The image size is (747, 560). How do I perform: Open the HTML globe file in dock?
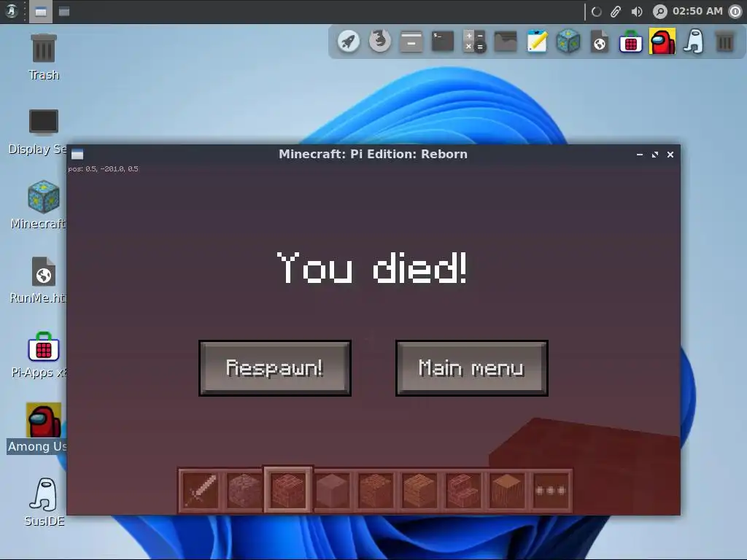[600, 42]
